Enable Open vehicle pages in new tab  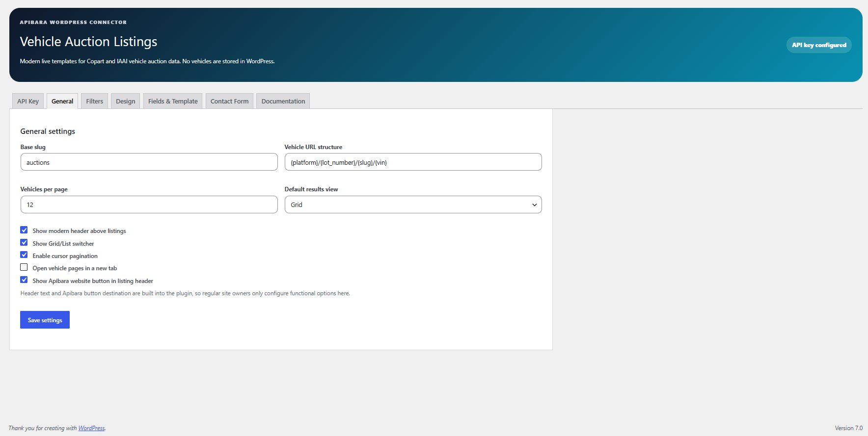click(24, 267)
